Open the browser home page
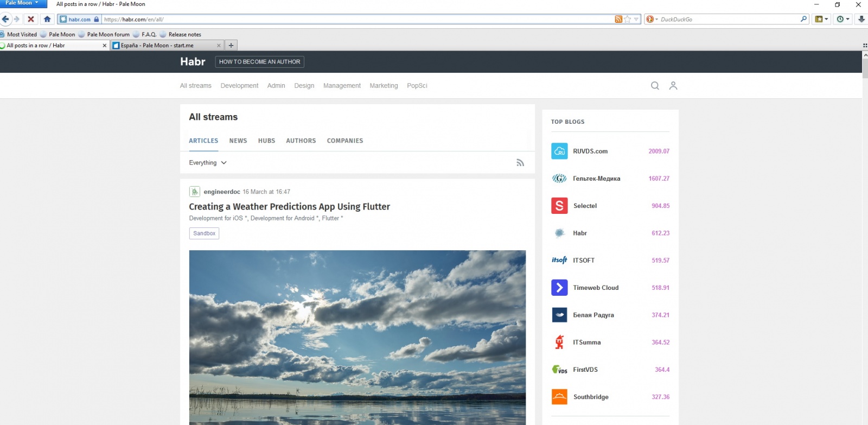868x425 pixels. point(47,19)
